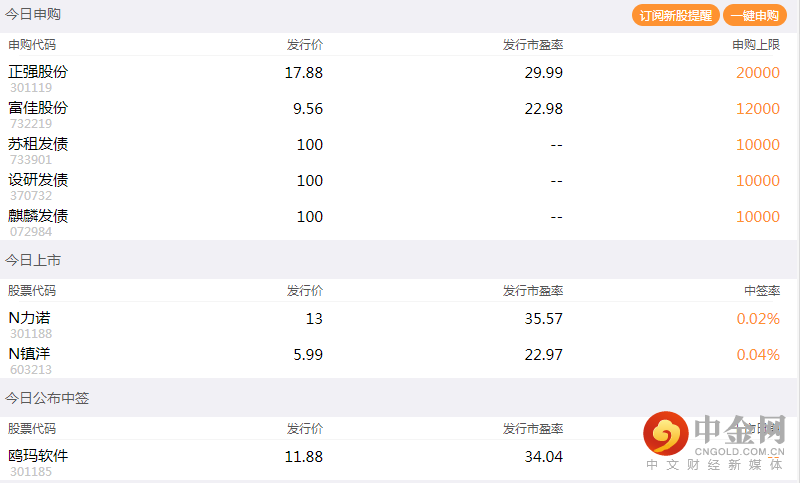The height and width of the screenshot is (483, 800).
Task: Click the 设研发债 bond name
Action: [x=38, y=180]
